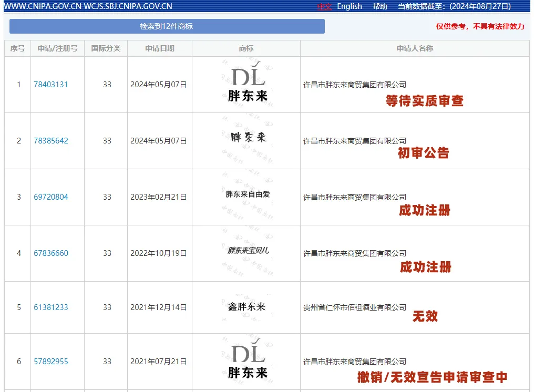Open application number 78403131
This screenshot has width=534, height=392.
[51, 85]
